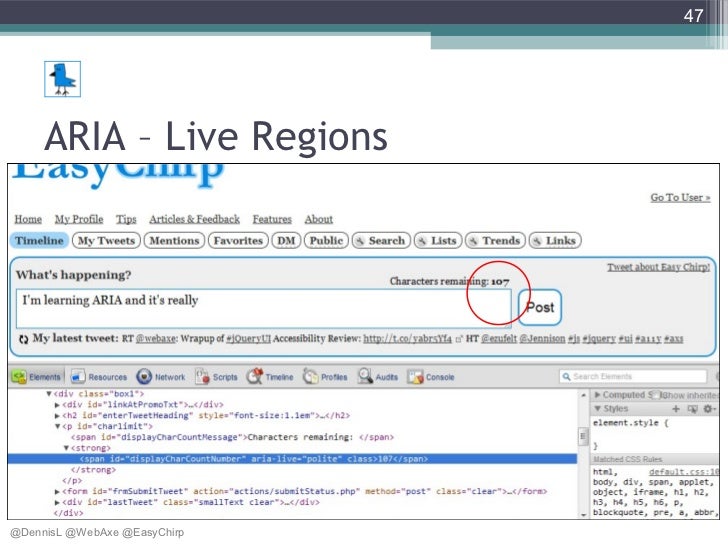Screen dimensions: 728x546
Task: Open the default.css source link
Action: coord(683,472)
